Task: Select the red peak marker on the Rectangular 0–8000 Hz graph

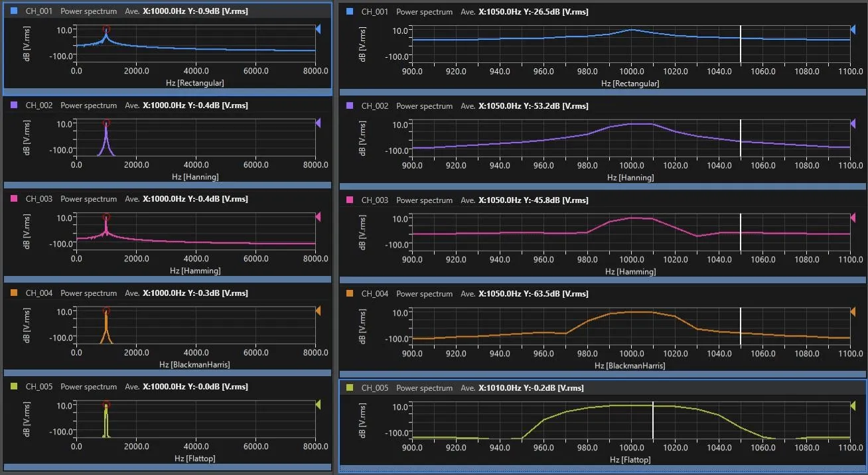Action: 106,30
